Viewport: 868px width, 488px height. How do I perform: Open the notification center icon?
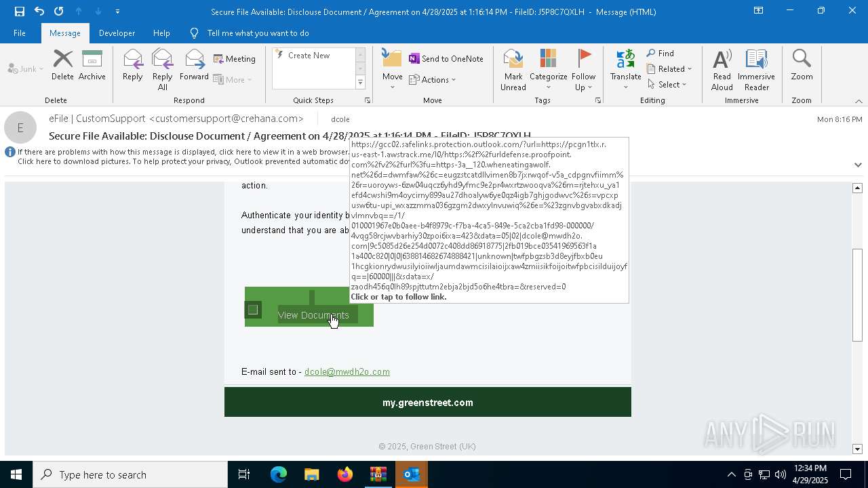click(846, 474)
